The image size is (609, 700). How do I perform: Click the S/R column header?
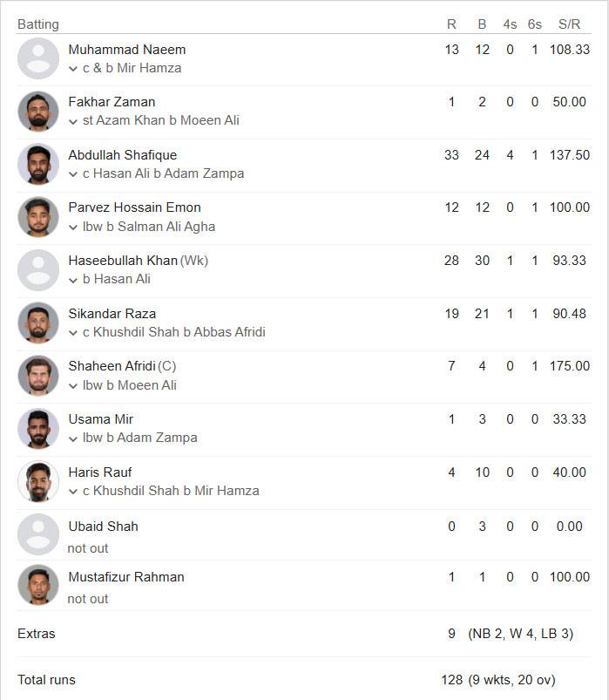click(x=569, y=24)
